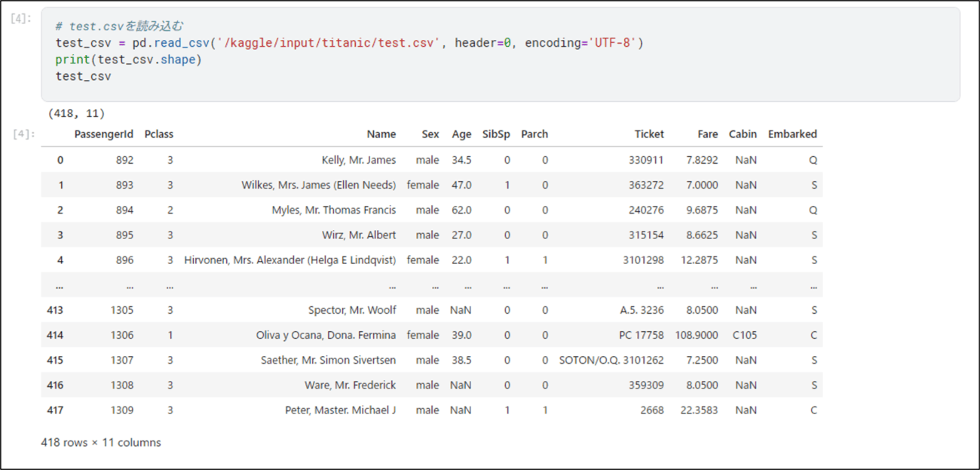Click the Name column header
Screen dimensions: 980x470
point(381,134)
